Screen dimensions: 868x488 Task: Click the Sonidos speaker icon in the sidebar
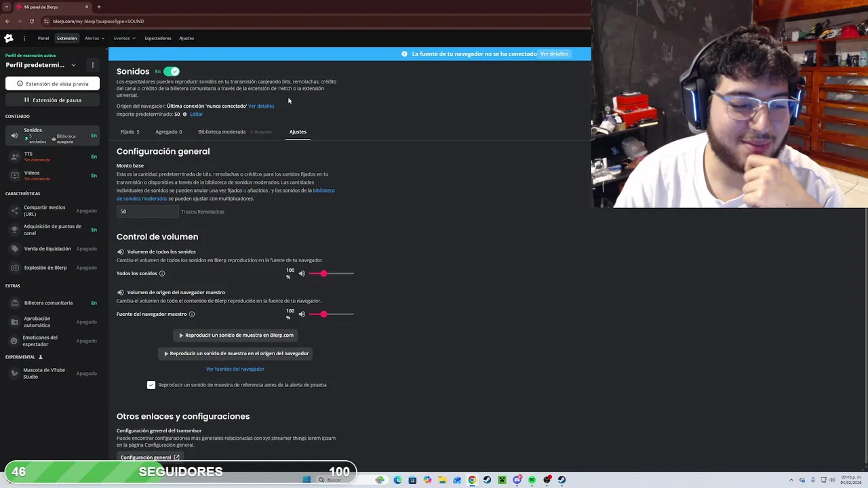coord(14,136)
